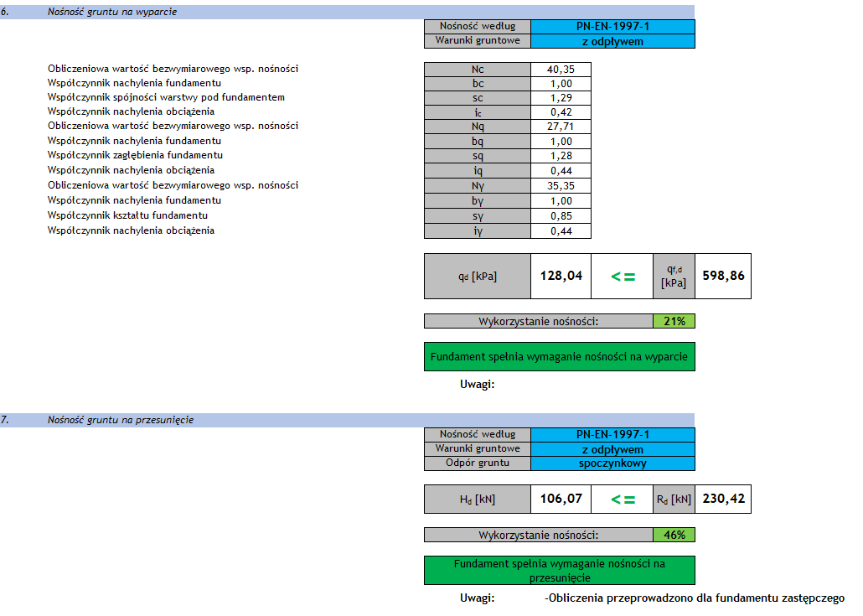Screen dimensions: 863x616
Task: Click the 'wymaganie nośności na wyparcie' green banner
Action: [x=559, y=357]
